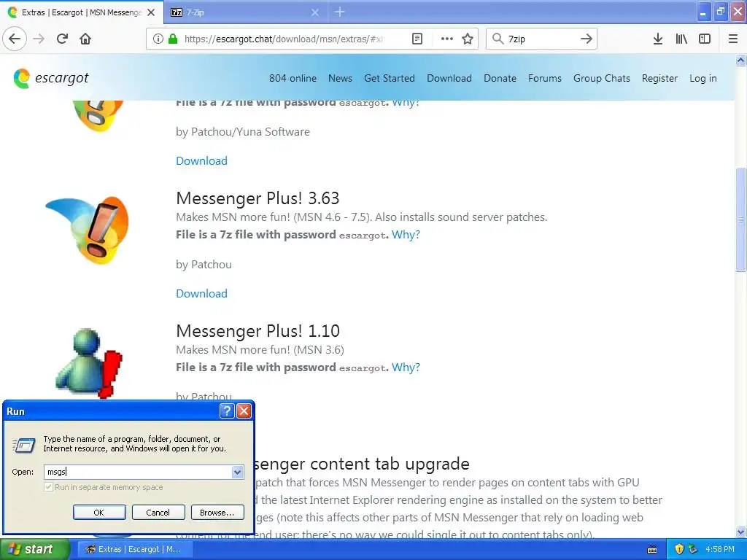The width and height of the screenshot is (747, 560).
Task: Show site information icon in address bar
Action: (158, 39)
